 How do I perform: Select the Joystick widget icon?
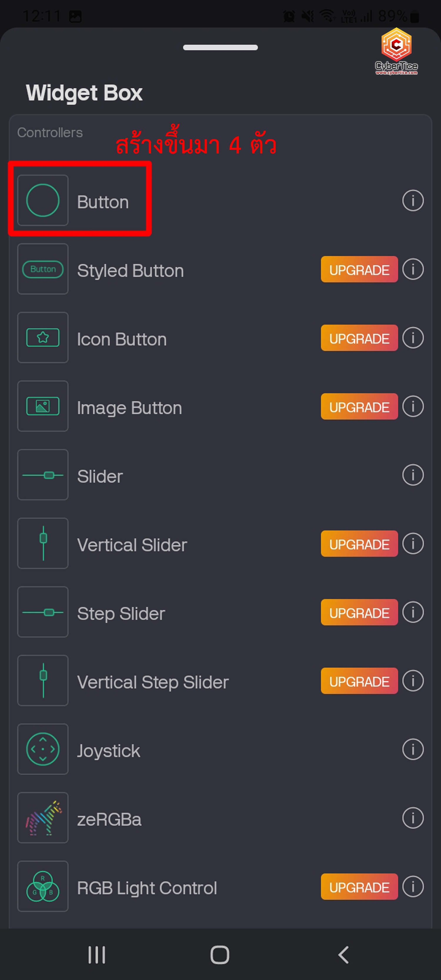tap(43, 749)
